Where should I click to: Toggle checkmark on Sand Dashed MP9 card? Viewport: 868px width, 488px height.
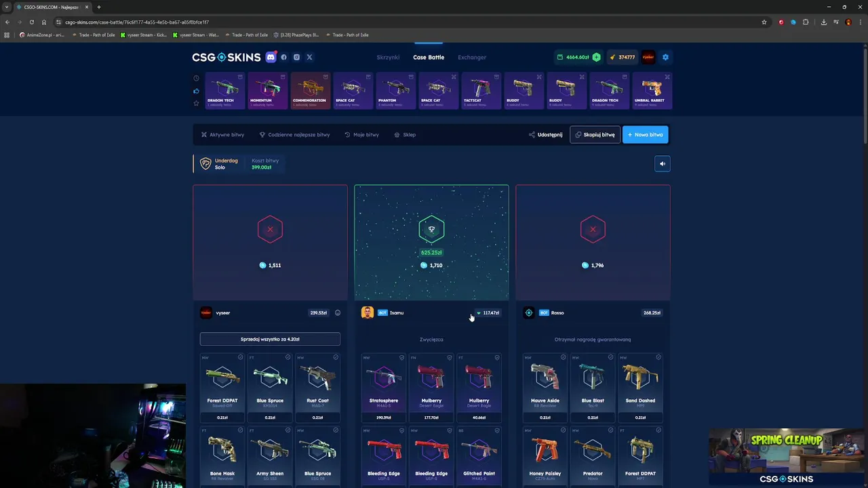(x=658, y=357)
